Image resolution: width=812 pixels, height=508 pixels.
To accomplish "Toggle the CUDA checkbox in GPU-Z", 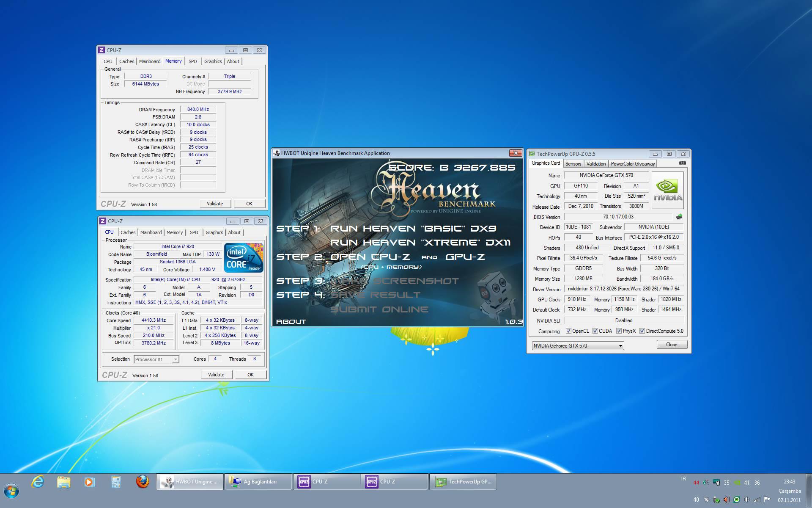I will coord(595,331).
